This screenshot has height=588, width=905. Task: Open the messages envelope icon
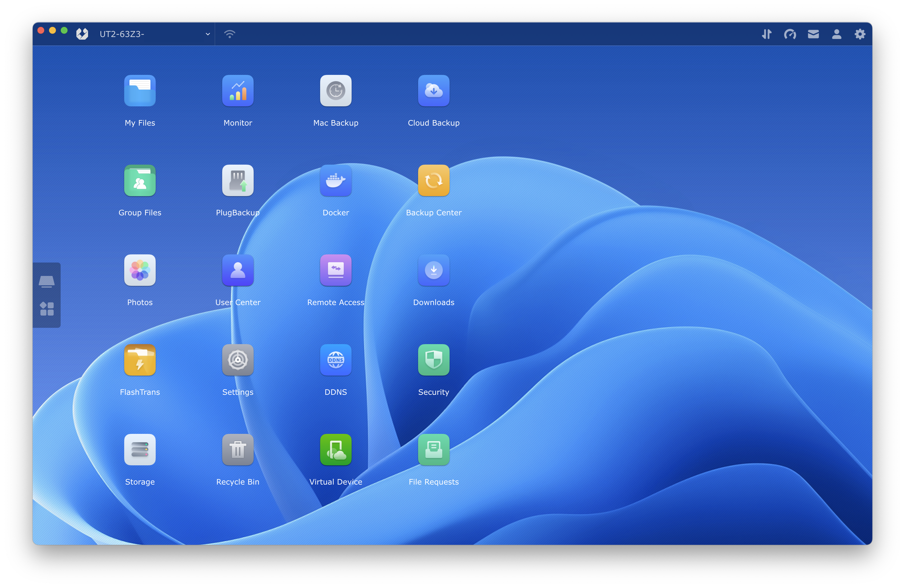coord(813,34)
